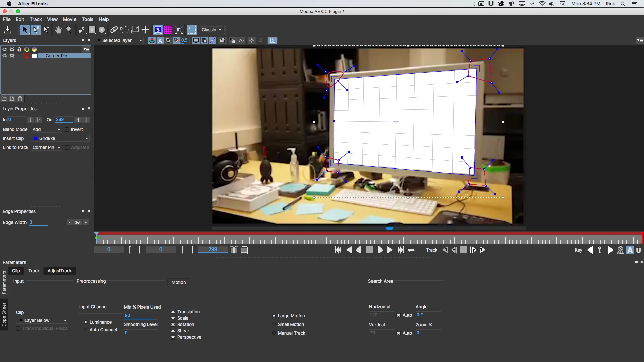Select the Small Motion radio button
This screenshot has height=362, width=644.
[x=274, y=324]
